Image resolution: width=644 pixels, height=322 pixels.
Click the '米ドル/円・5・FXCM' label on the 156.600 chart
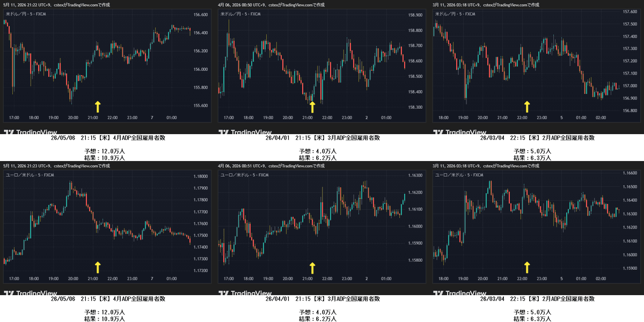click(26, 14)
